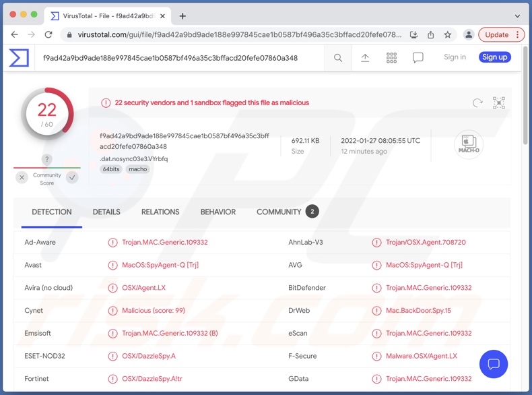Open the blue chat support bubble
This screenshot has height=395, width=532.
(x=494, y=364)
